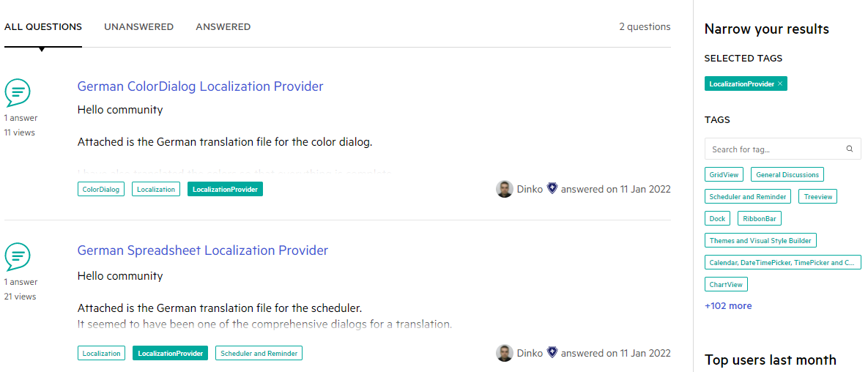Open the German Spreadsheet Localization Provider question
The width and height of the screenshot is (868, 372).
(203, 250)
